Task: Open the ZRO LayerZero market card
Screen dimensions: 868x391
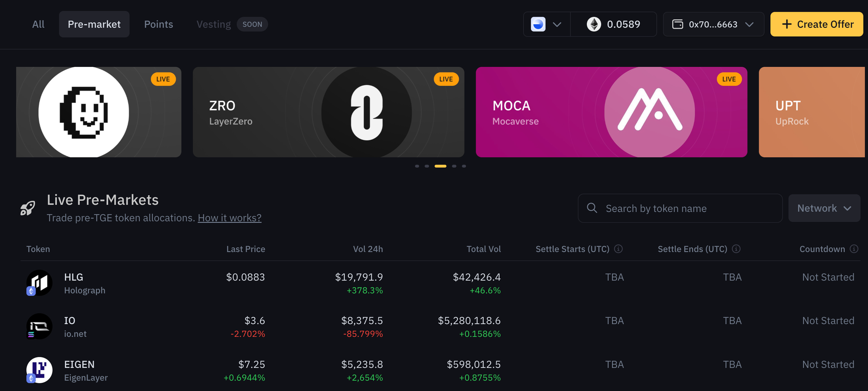Action: coord(329,112)
